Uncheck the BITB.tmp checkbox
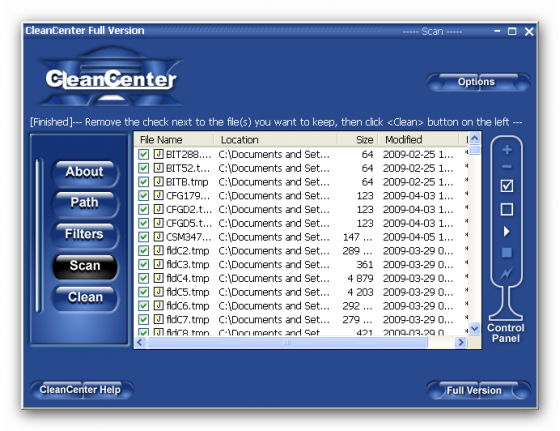Viewport: 560px width, 431px height. 143,182
